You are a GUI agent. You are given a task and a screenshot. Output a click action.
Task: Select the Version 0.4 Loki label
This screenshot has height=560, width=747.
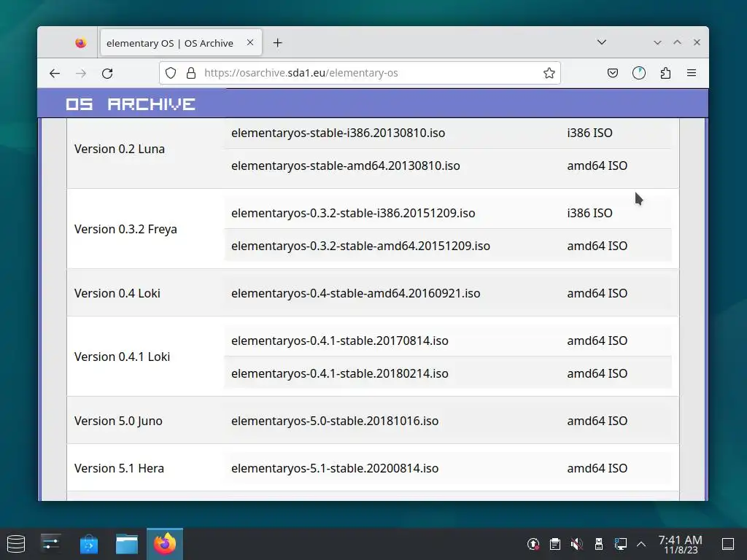[117, 293]
